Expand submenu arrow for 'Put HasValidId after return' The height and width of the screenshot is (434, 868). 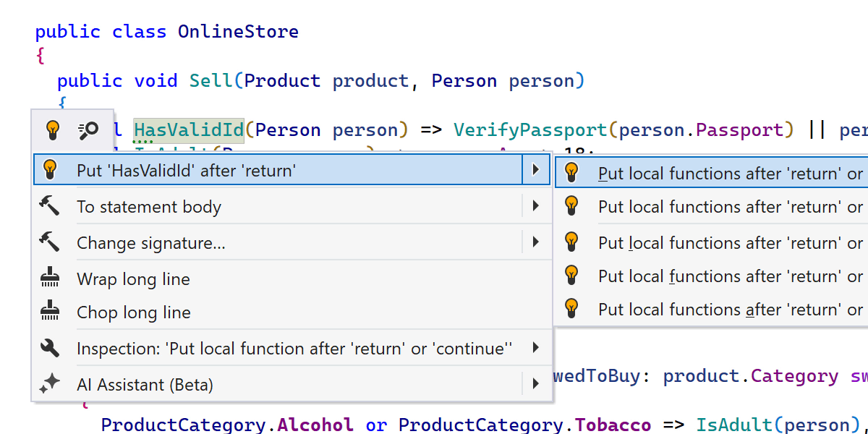click(535, 170)
